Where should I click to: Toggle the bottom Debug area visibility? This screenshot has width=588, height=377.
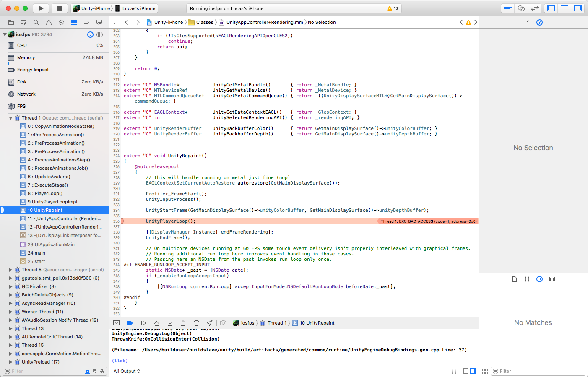pos(565,8)
